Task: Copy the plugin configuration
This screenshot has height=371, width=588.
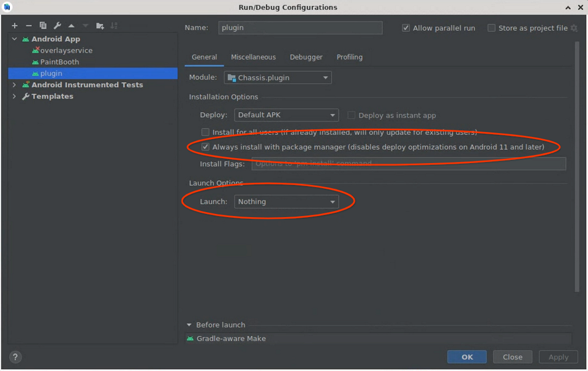Action: [x=43, y=26]
